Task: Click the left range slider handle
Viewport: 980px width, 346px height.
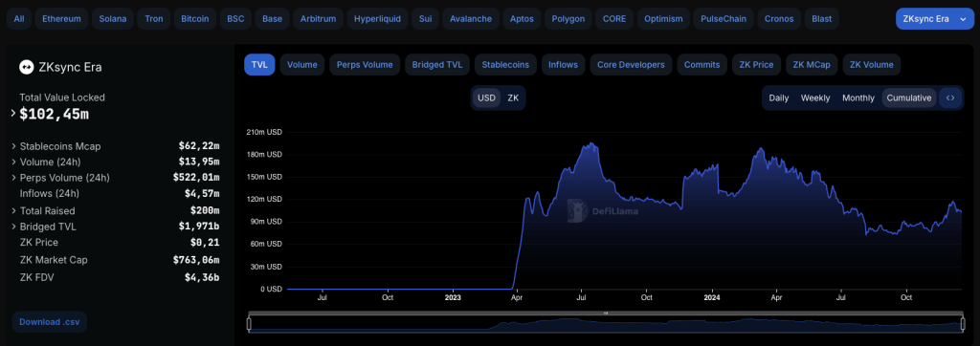Action: tap(249, 323)
